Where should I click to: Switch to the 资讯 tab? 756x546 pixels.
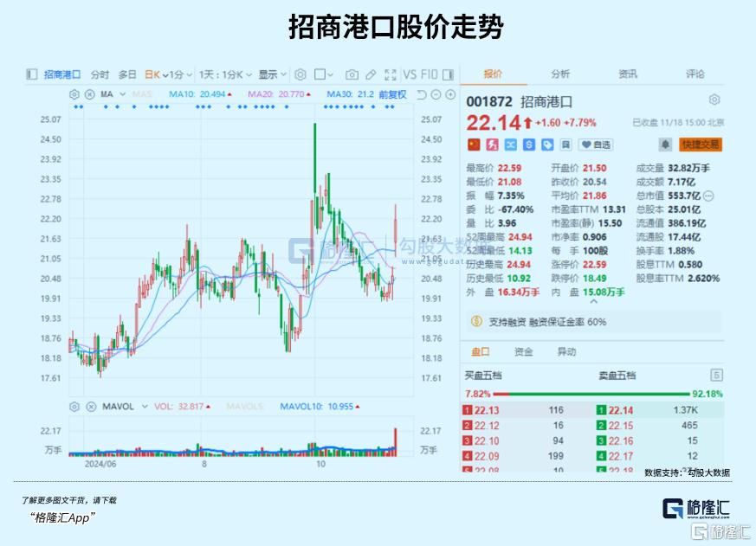(628, 74)
